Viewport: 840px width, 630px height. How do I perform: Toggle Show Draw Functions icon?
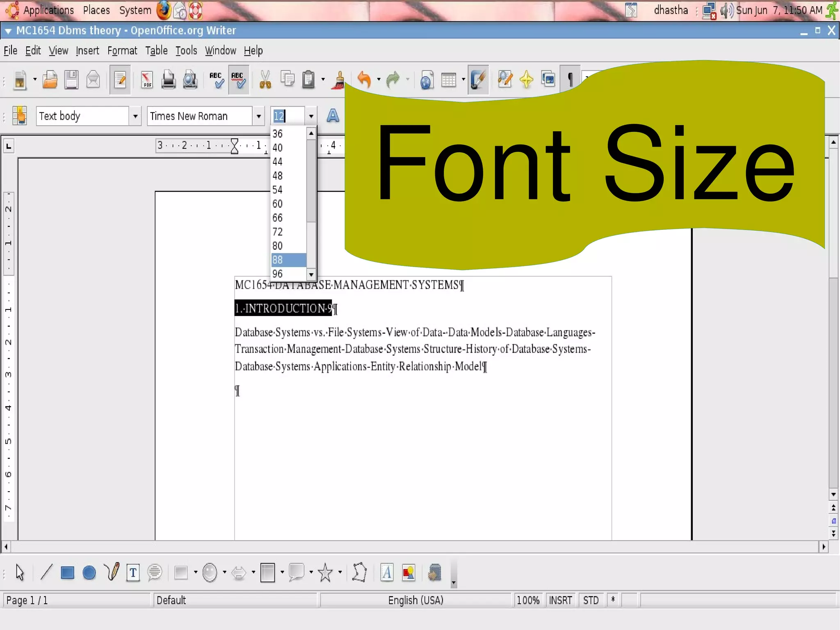click(478, 80)
